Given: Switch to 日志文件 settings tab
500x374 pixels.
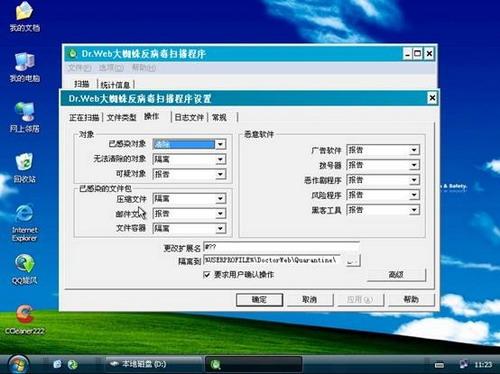Looking at the screenshot, I should (x=189, y=117).
